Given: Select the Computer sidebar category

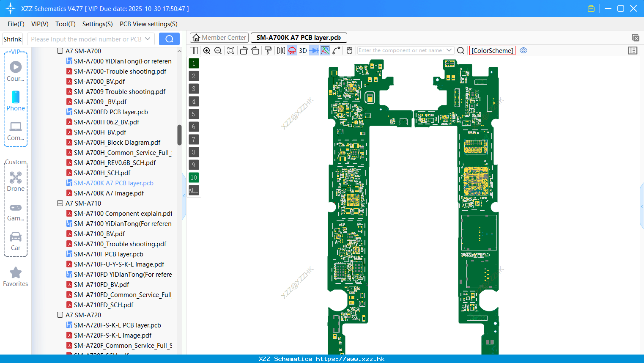Looking at the screenshot, I should pyautogui.click(x=16, y=130).
